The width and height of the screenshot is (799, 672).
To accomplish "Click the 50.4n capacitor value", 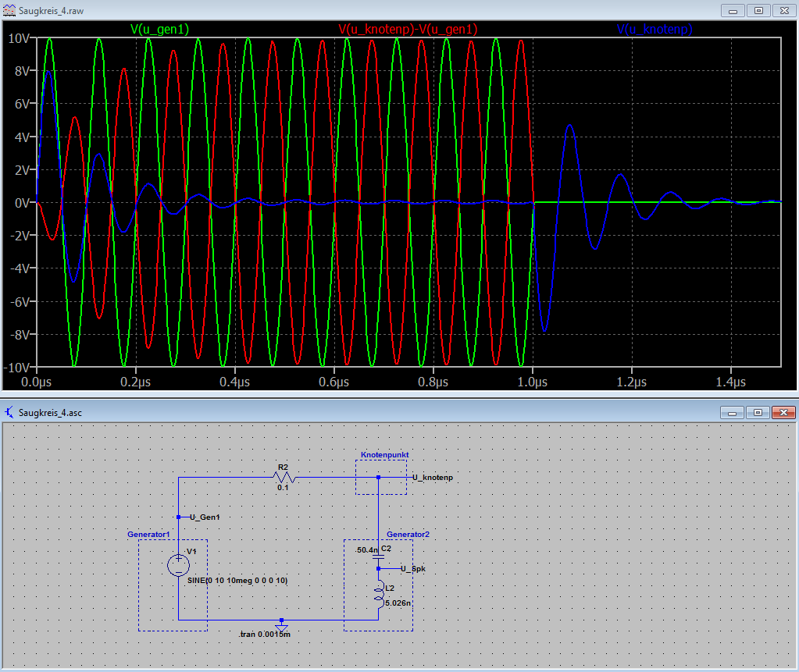I will pos(365,550).
